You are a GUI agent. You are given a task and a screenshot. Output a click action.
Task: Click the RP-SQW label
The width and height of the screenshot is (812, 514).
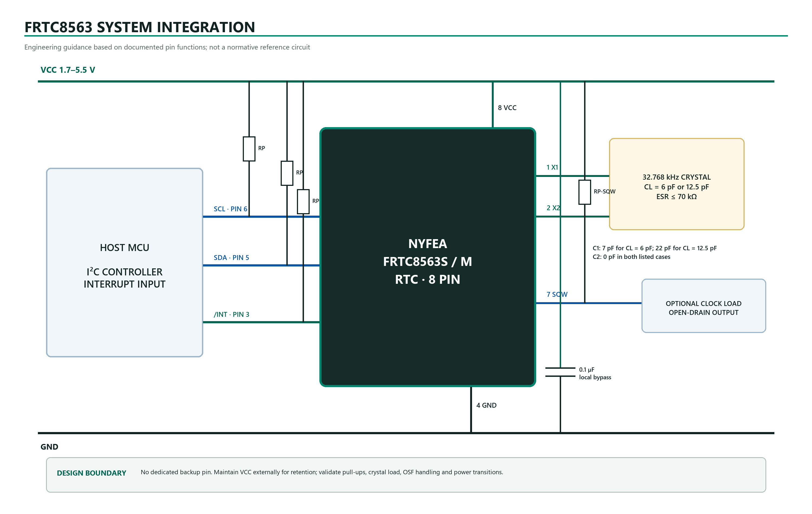point(604,192)
